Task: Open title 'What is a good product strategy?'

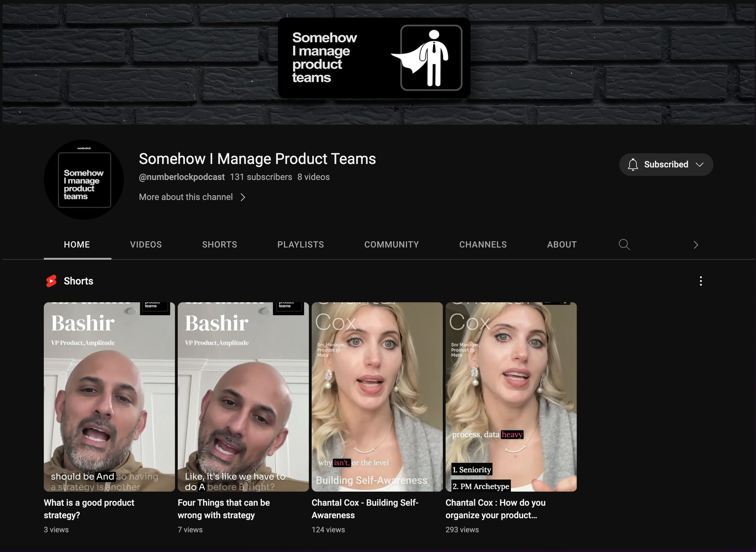Action: tap(89, 509)
